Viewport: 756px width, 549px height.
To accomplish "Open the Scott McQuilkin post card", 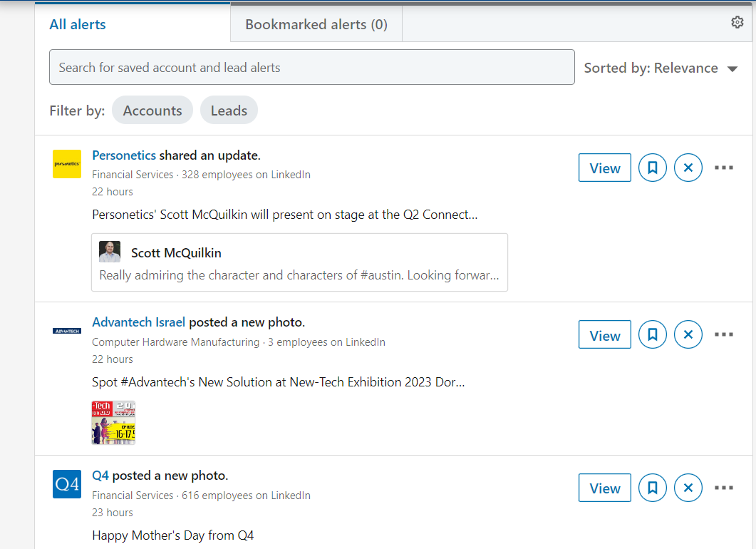I will click(299, 262).
